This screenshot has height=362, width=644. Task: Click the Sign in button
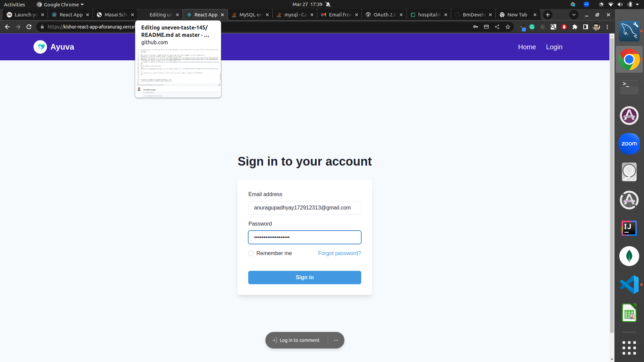pos(304,277)
